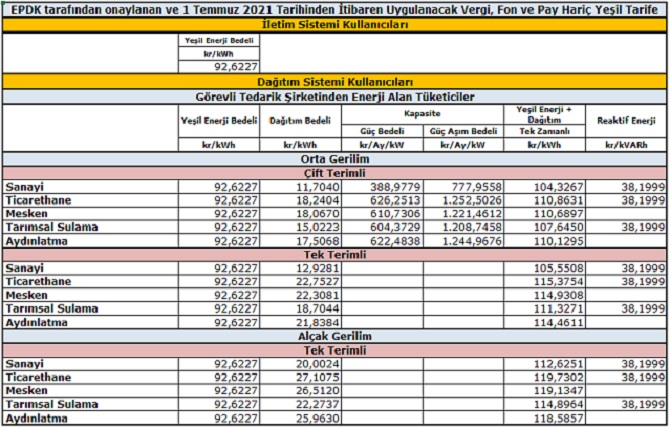Viewport: 670px width, 428px height.
Task: Click the Reaktif Enerji column header
Action: pos(627,119)
